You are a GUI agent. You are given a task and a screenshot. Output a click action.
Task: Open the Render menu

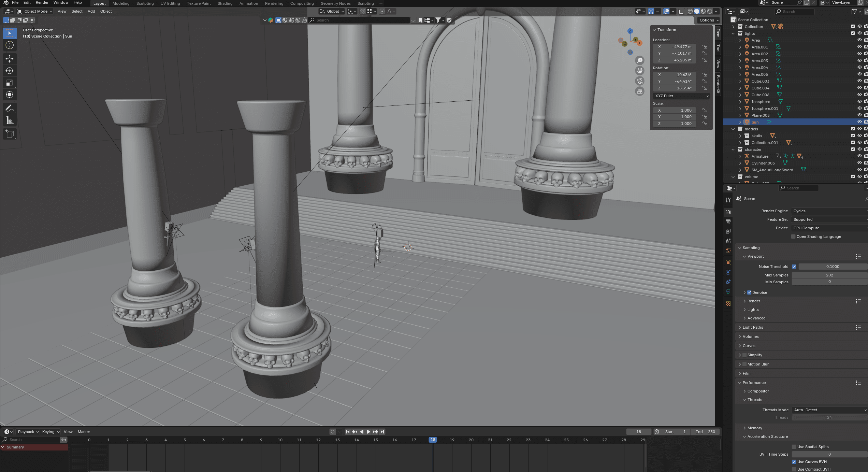[42, 2]
